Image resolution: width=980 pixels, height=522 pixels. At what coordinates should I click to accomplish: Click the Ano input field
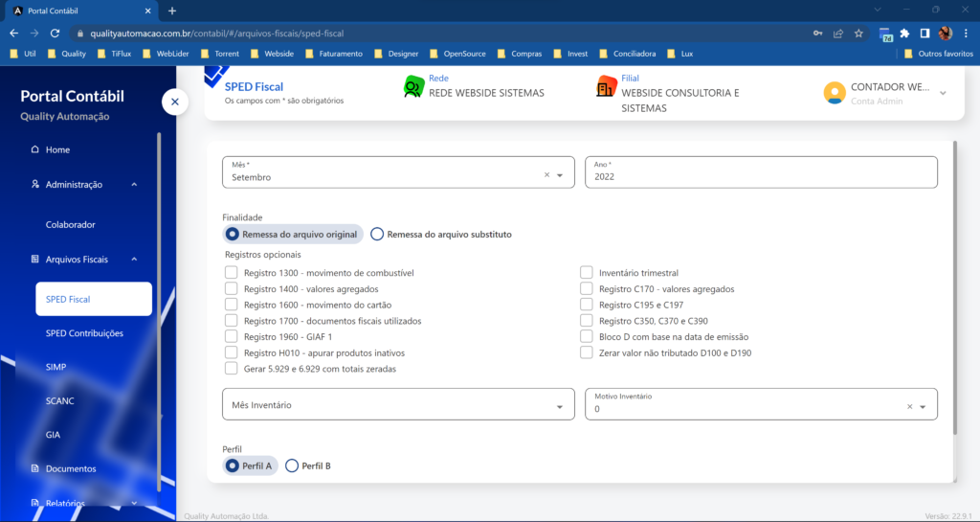click(x=761, y=176)
